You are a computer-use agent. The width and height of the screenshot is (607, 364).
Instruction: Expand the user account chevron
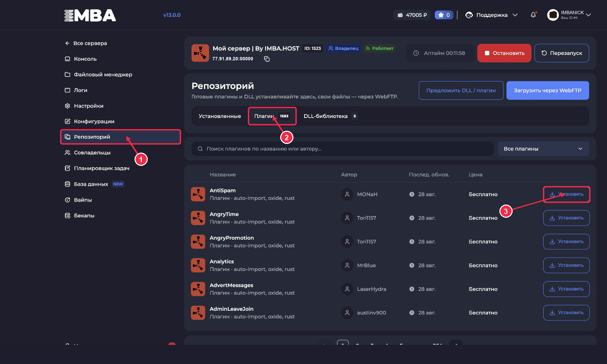click(588, 15)
